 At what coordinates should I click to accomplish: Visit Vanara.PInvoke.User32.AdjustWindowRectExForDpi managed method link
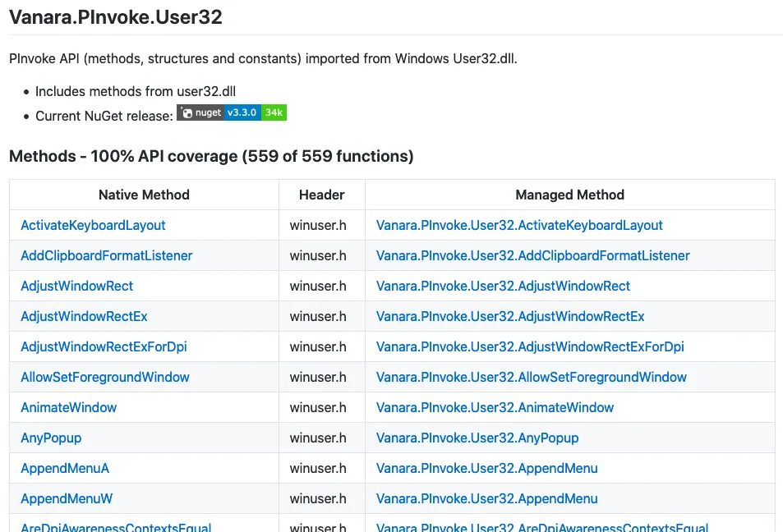click(x=530, y=346)
